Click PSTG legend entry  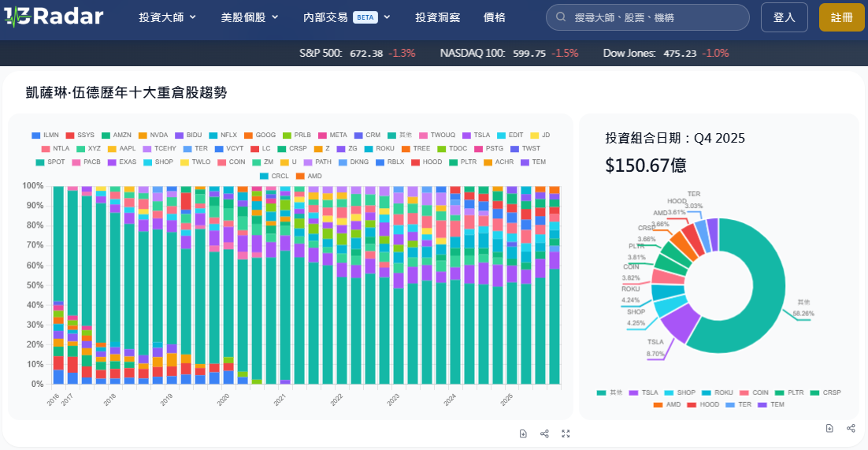click(x=489, y=148)
